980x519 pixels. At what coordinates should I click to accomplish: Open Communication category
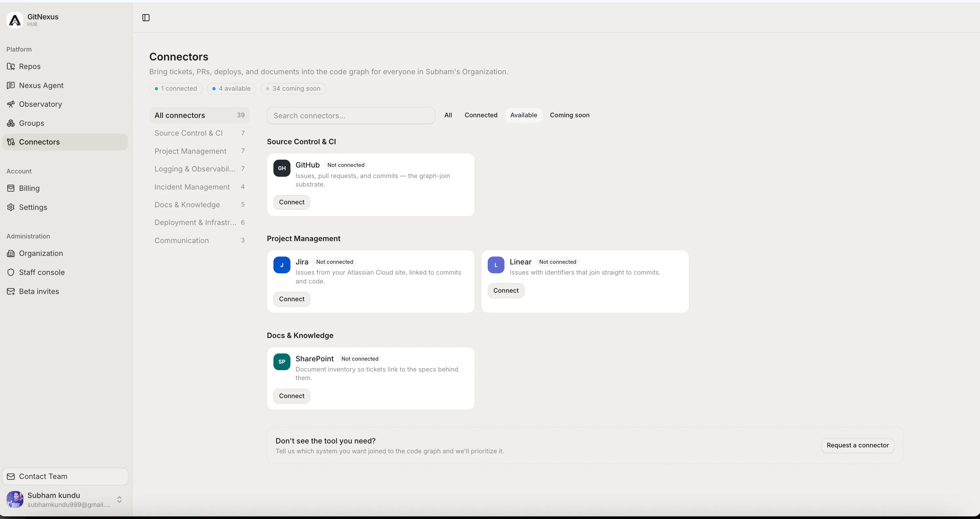[200, 241]
